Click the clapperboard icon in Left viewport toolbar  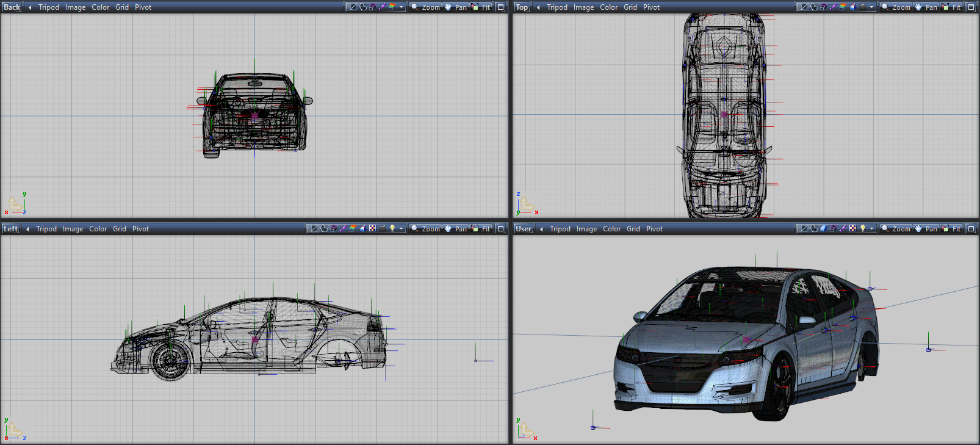tap(383, 228)
